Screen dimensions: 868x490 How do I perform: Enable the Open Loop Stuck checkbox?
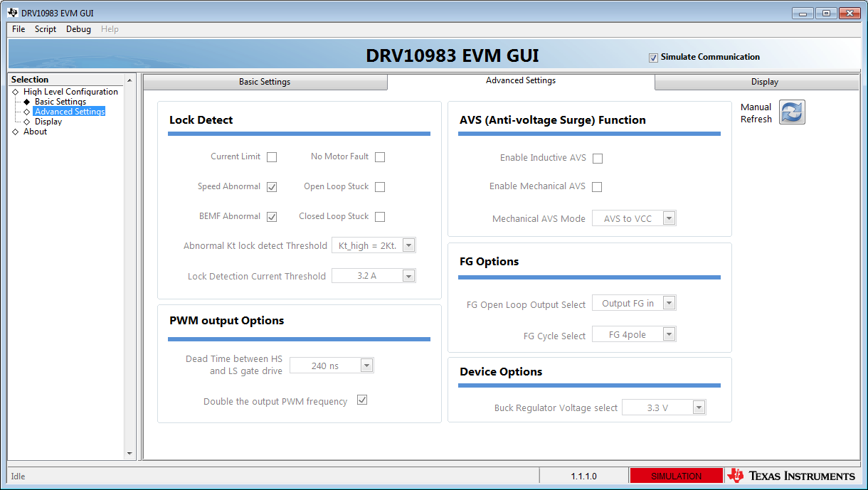coord(380,187)
